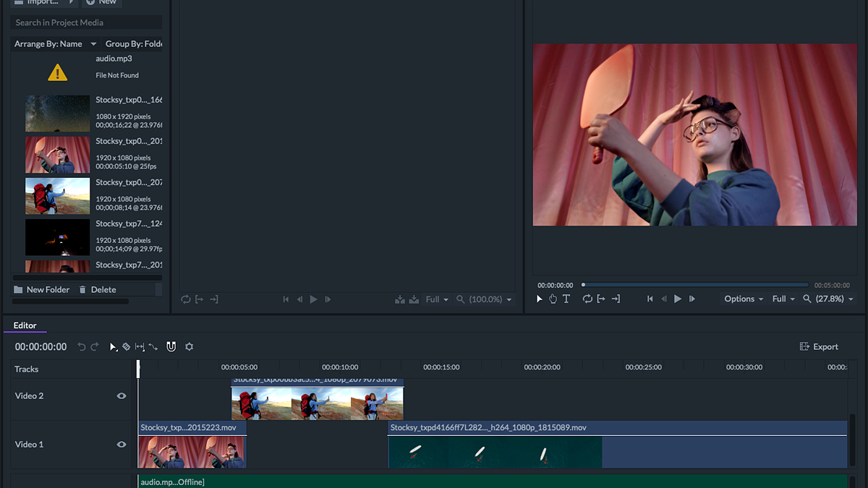The width and height of the screenshot is (868, 488).
Task: Set In point in the Viewer
Action: pyautogui.click(x=601, y=299)
